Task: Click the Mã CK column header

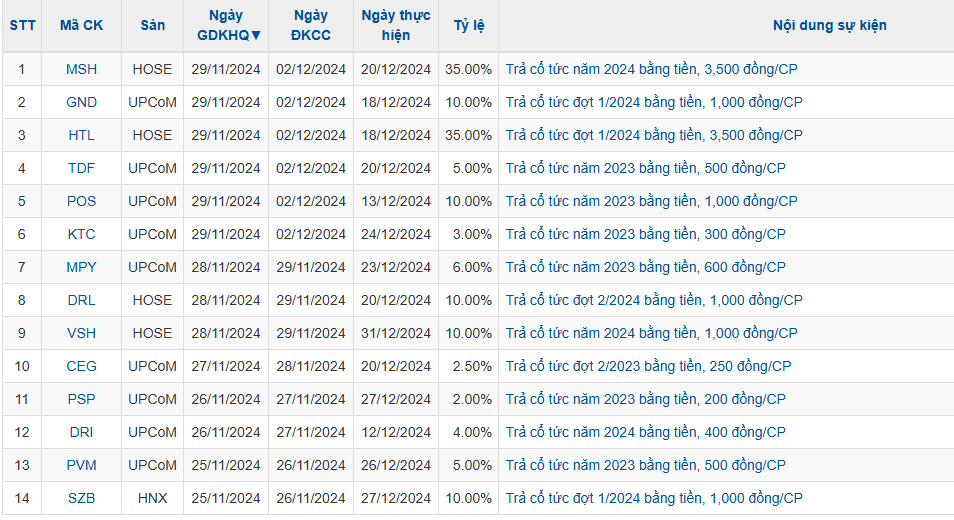Action: tap(82, 26)
